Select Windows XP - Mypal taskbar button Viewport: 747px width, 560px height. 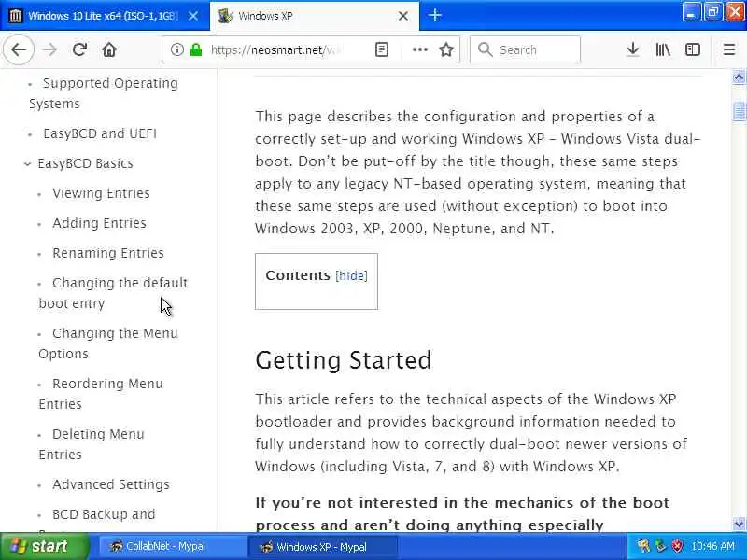tap(322, 547)
